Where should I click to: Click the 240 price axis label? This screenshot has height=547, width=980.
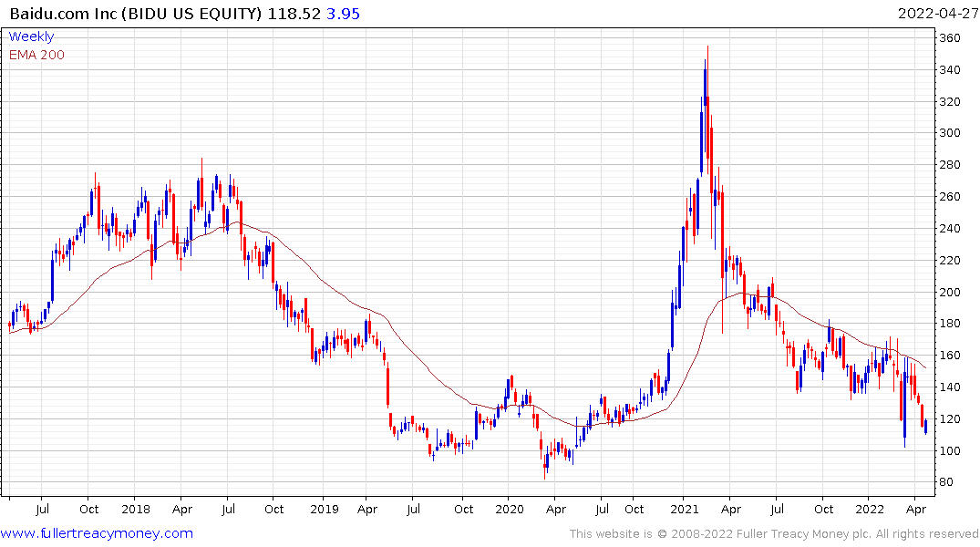pos(949,228)
